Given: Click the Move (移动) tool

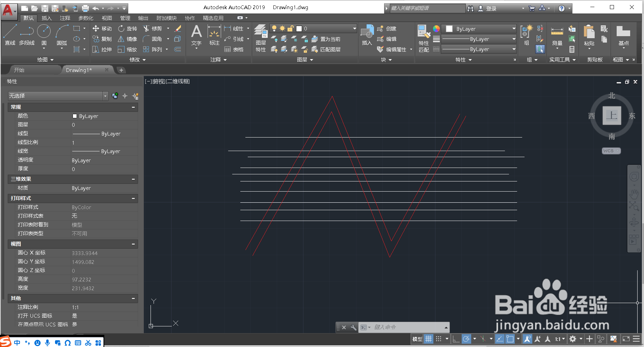Looking at the screenshot, I should pos(102,29).
